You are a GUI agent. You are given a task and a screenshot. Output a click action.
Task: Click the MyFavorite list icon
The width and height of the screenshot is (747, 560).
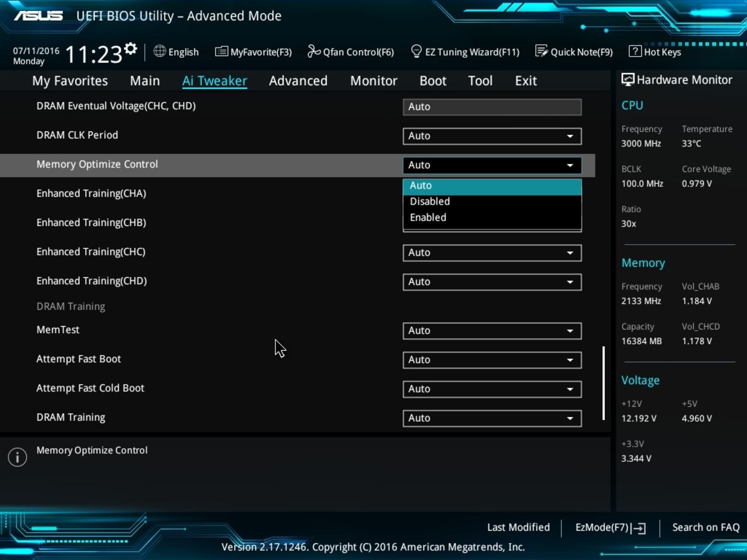tap(221, 52)
